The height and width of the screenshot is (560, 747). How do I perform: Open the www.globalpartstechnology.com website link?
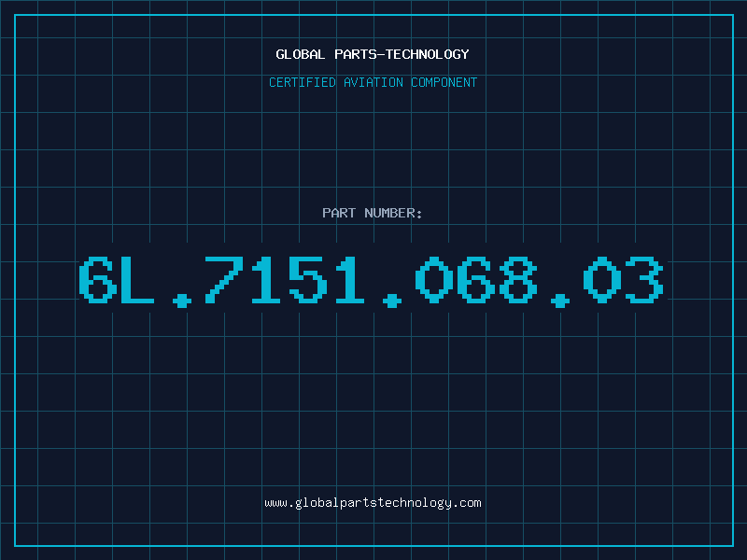373,503
